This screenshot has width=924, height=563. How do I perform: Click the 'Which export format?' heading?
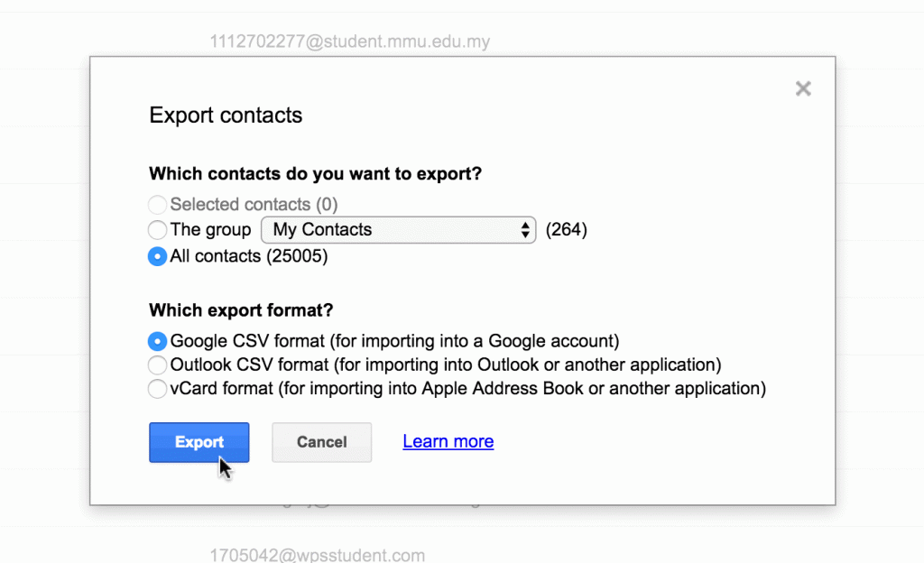(241, 310)
